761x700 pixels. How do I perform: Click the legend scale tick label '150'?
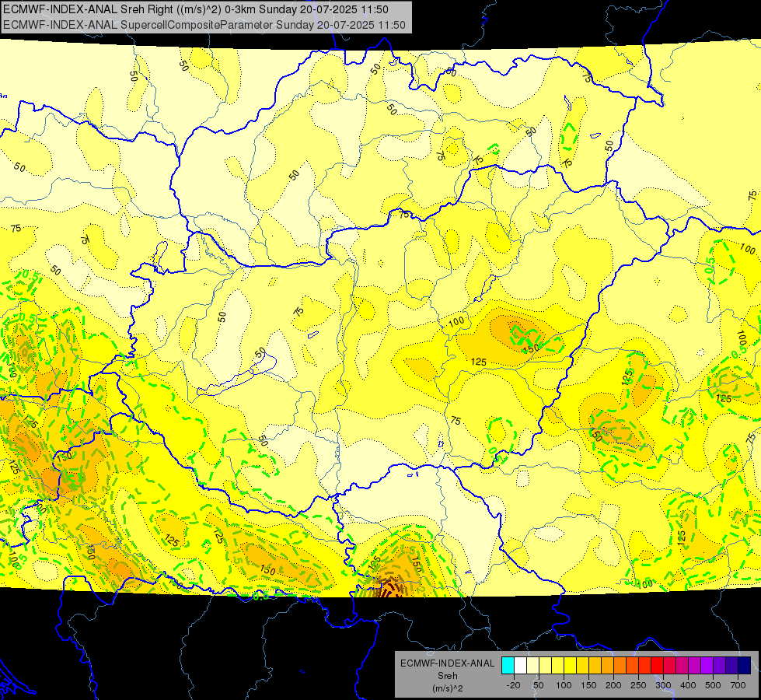(x=588, y=685)
